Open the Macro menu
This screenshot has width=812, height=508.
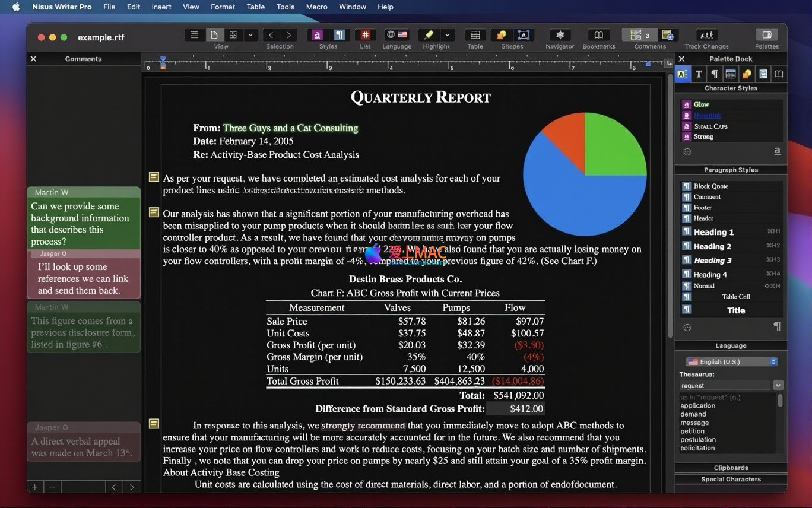tap(316, 7)
